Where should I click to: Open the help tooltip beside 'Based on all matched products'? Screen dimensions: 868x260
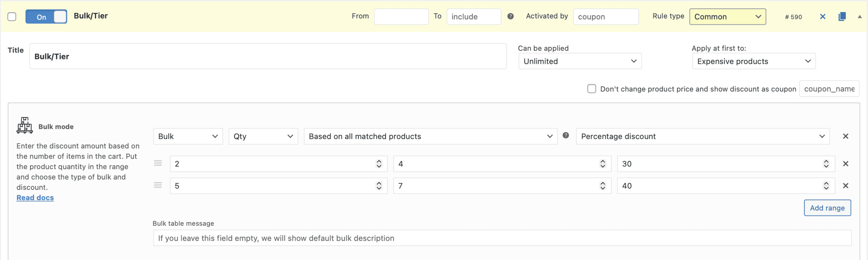coord(566,135)
